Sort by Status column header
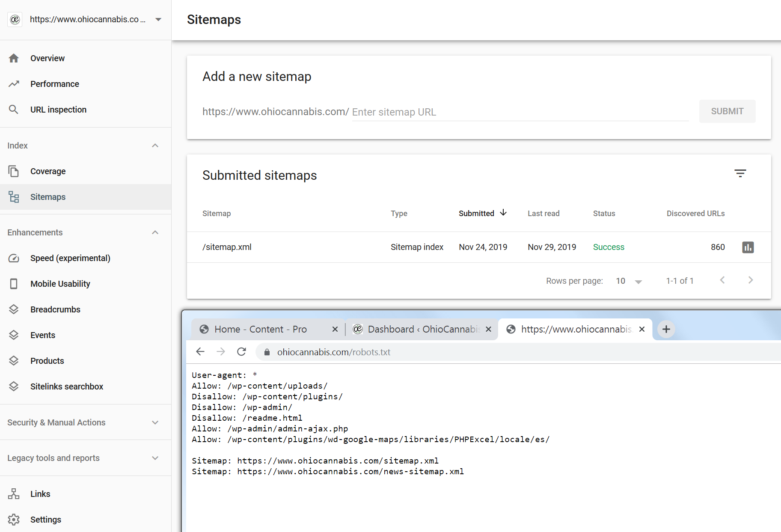 click(x=604, y=213)
